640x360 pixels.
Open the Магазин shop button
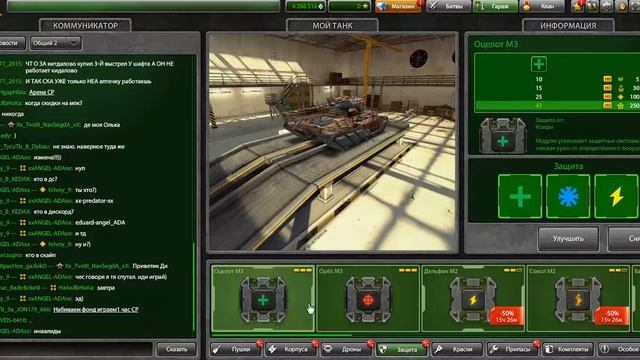tap(398, 6)
